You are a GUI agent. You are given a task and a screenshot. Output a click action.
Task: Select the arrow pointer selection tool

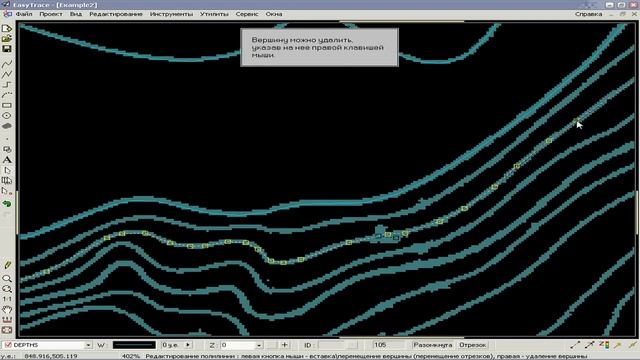click(7, 170)
